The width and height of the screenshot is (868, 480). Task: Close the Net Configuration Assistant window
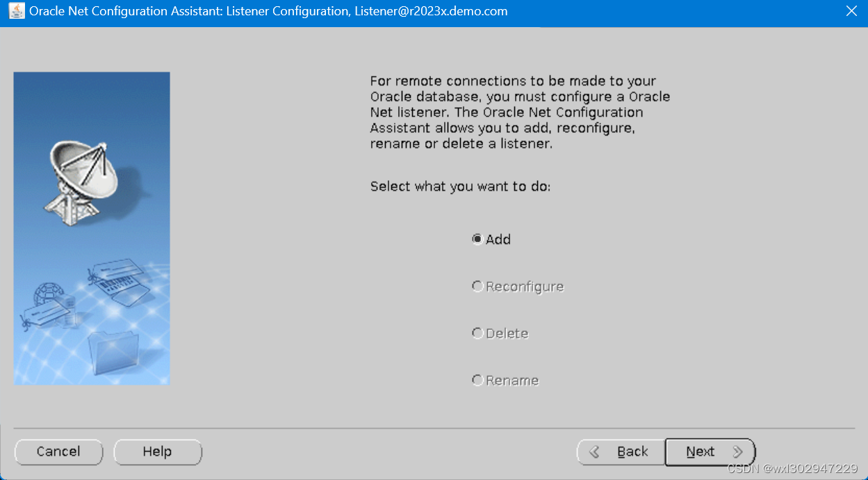(x=851, y=11)
